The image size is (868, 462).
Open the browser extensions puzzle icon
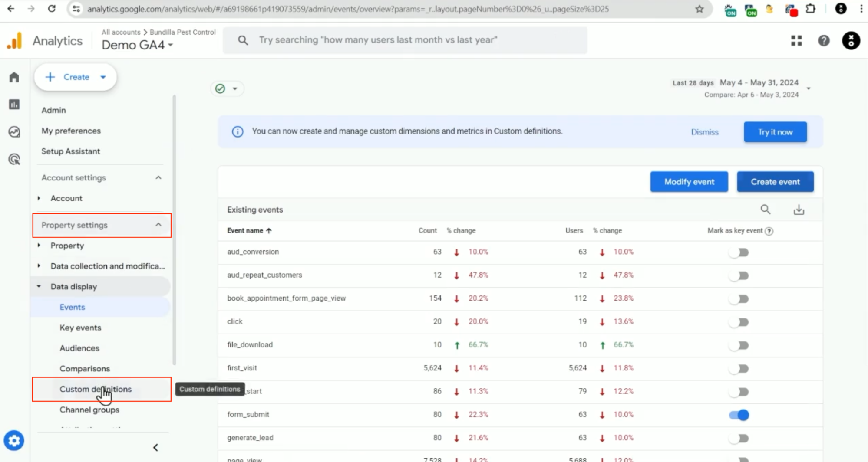click(x=810, y=9)
